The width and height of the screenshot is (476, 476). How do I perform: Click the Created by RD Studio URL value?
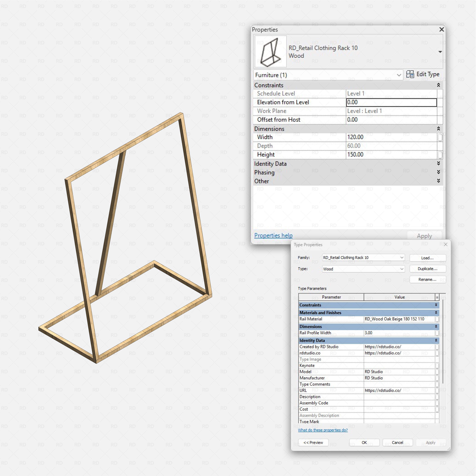(399, 347)
